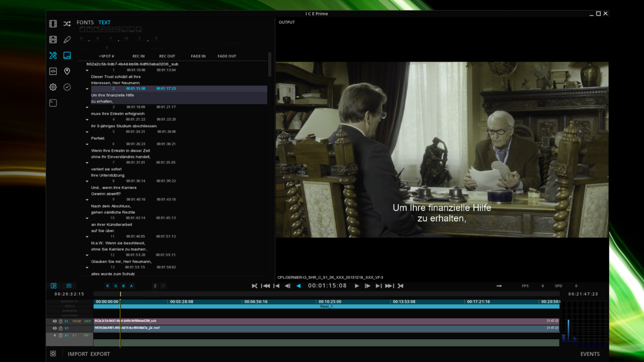Select the pen edit tool icon

[x=67, y=39]
